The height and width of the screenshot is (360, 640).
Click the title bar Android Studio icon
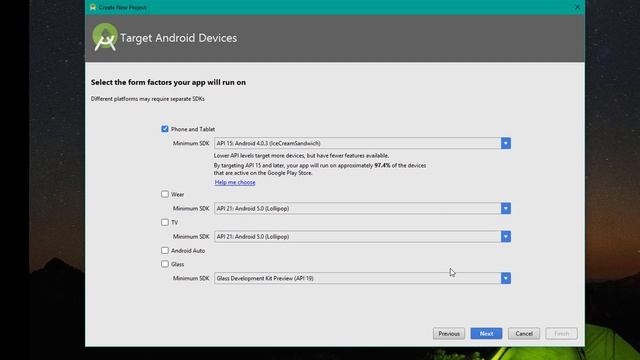tap(93, 7)
